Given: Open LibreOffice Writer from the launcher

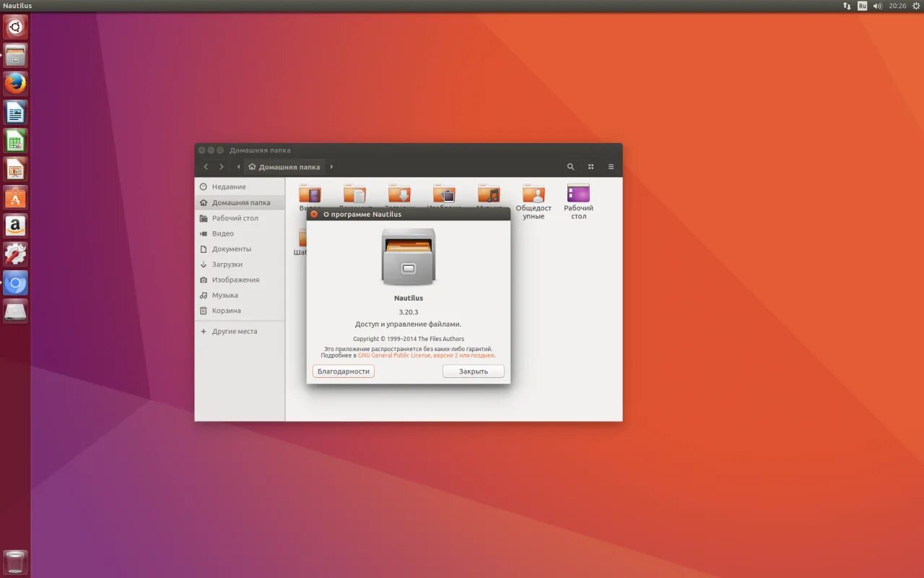Looking at the screenshot, I should point(15,112).
